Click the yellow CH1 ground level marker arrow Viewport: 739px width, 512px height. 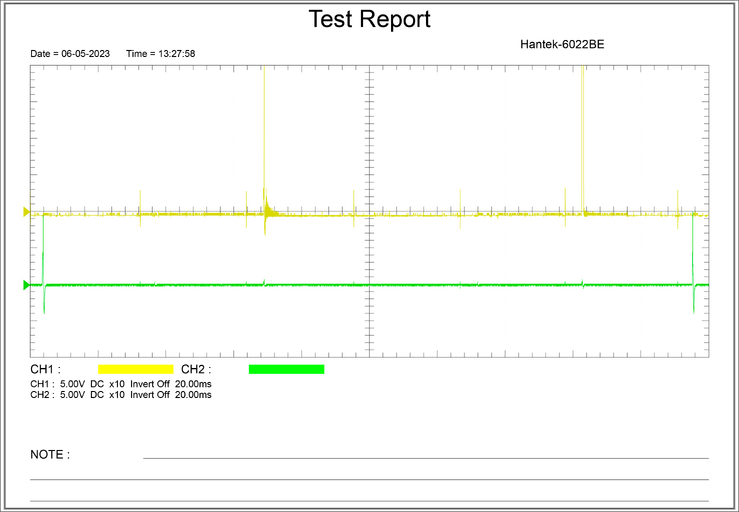pyautogui.click(x=27, y=212)
